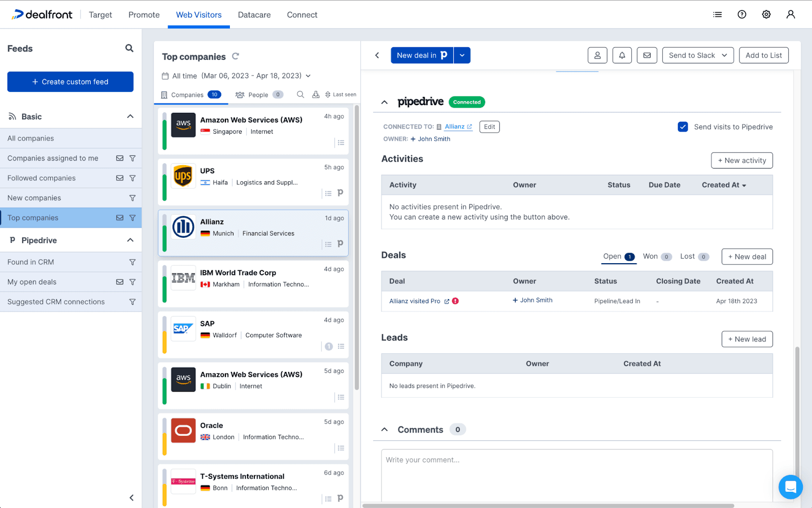Click New deal in Pipedrive button
The height and width of the screenshot is (508, 812).
click(422, 55)
